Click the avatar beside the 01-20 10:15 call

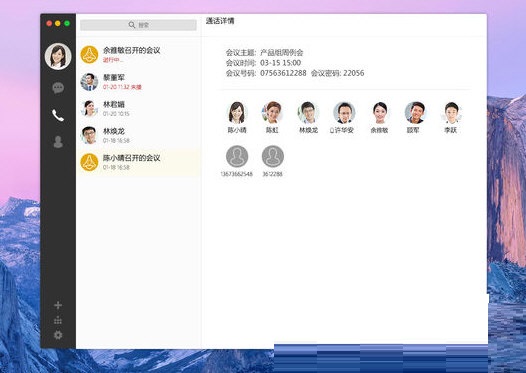pyautogui.click(x=89, y=109)
